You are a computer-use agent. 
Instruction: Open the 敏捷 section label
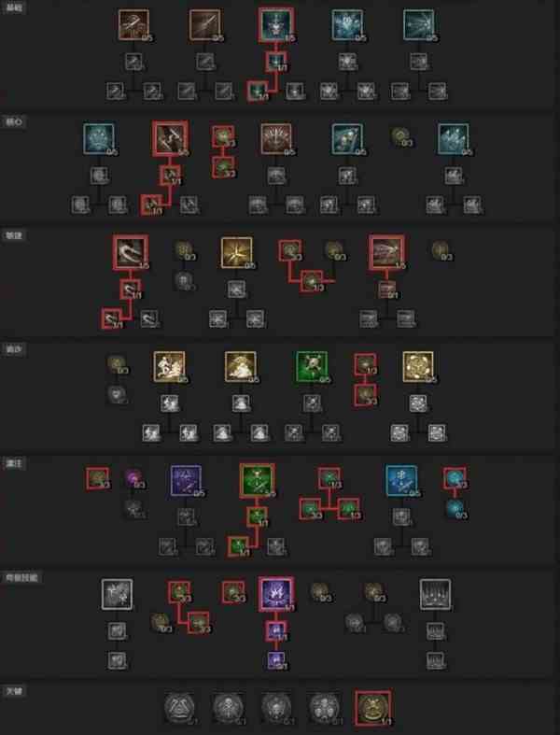click(x=13, y=235)
